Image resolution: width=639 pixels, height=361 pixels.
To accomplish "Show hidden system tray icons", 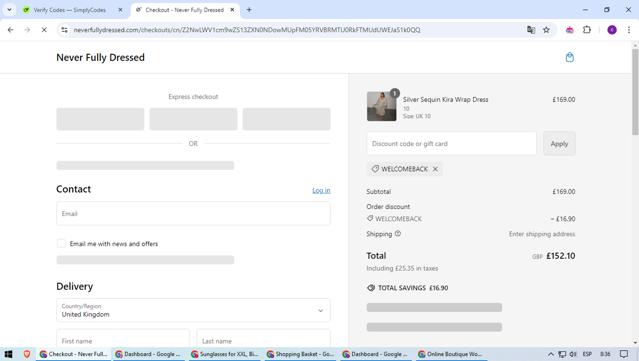I will pyautogui.click(x=550, y=354).
